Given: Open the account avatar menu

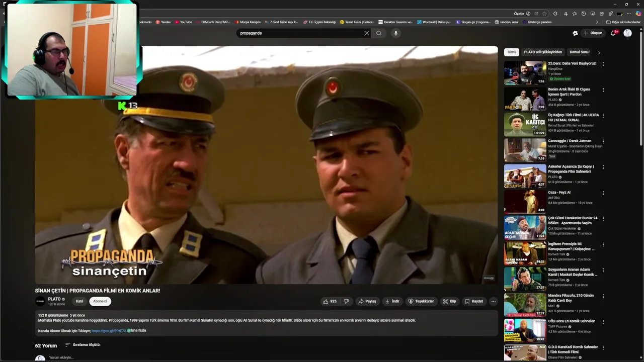Looking at the screenshot, I should pos(627,33).
